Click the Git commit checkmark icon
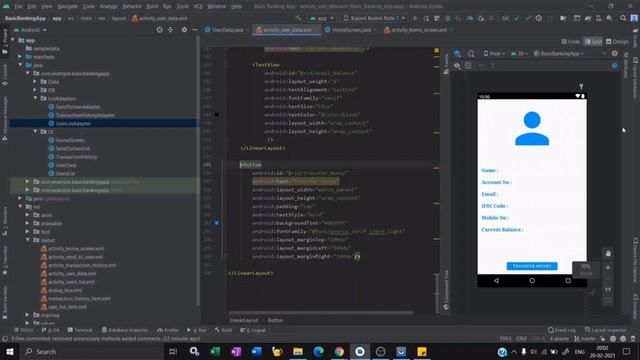This screenshot has height=360, width=640. pyautogui.click(x=528, y=18)
